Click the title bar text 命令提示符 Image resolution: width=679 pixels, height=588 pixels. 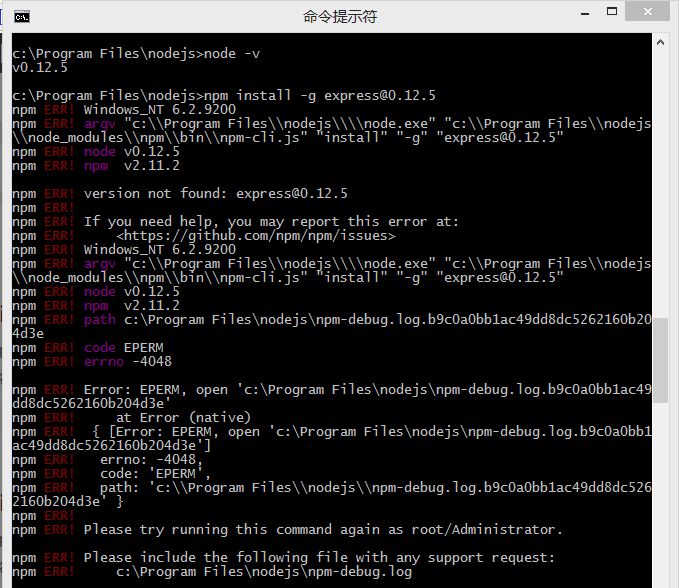coord(340,17)
